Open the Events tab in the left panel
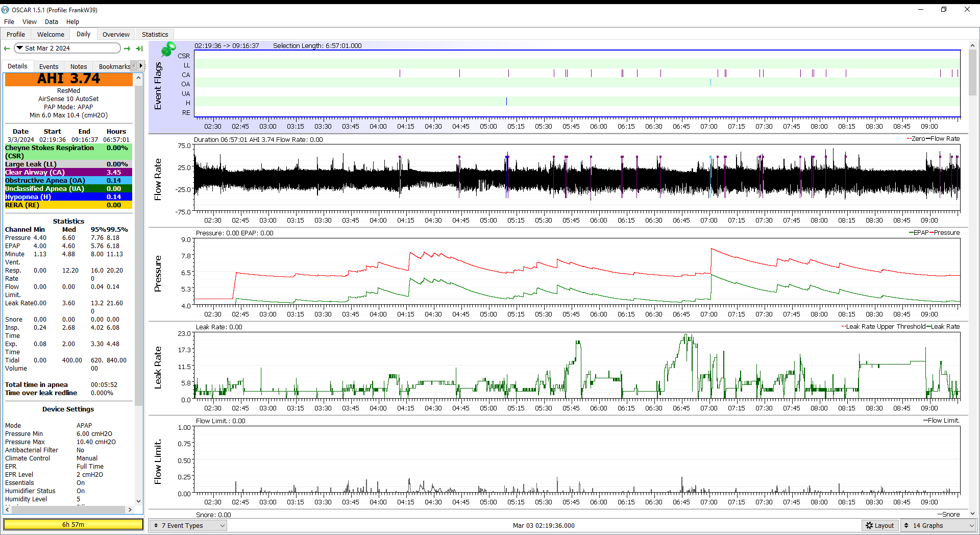980x535 pixels. coord(48,67)
